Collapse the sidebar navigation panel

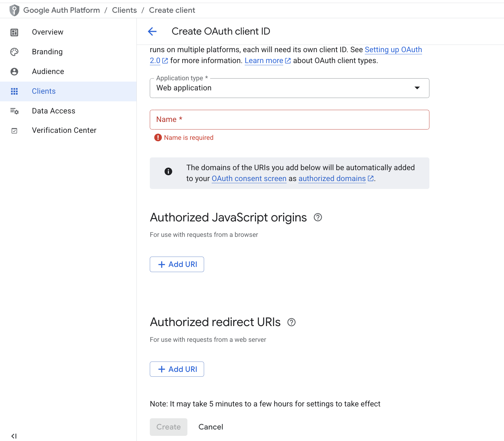14,436
